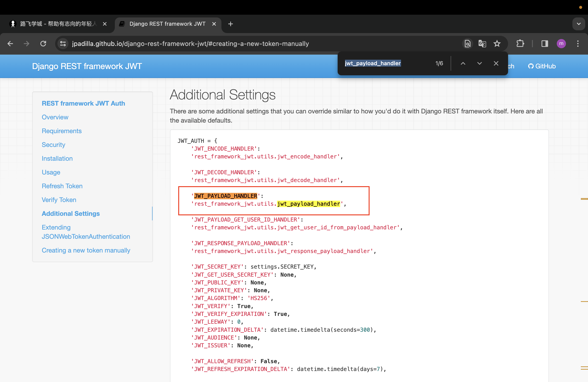The image size is (588, 382).
Task: Close the find bar
Action: tap(496, 63)
